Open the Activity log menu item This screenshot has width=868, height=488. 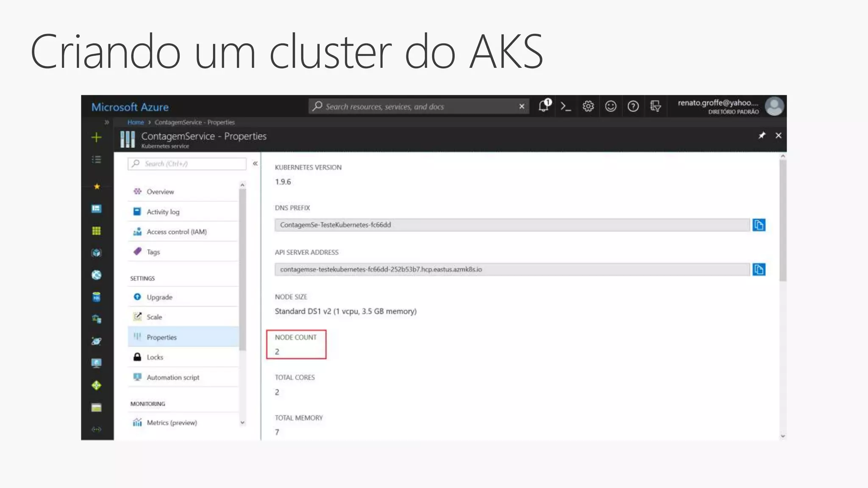coord(183,211)
